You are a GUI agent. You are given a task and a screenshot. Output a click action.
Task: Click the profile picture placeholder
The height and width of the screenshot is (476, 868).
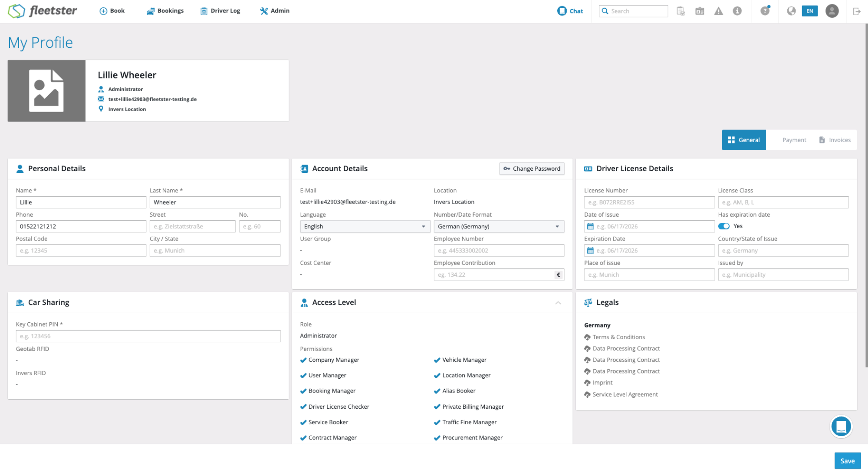tap(46, 91)
